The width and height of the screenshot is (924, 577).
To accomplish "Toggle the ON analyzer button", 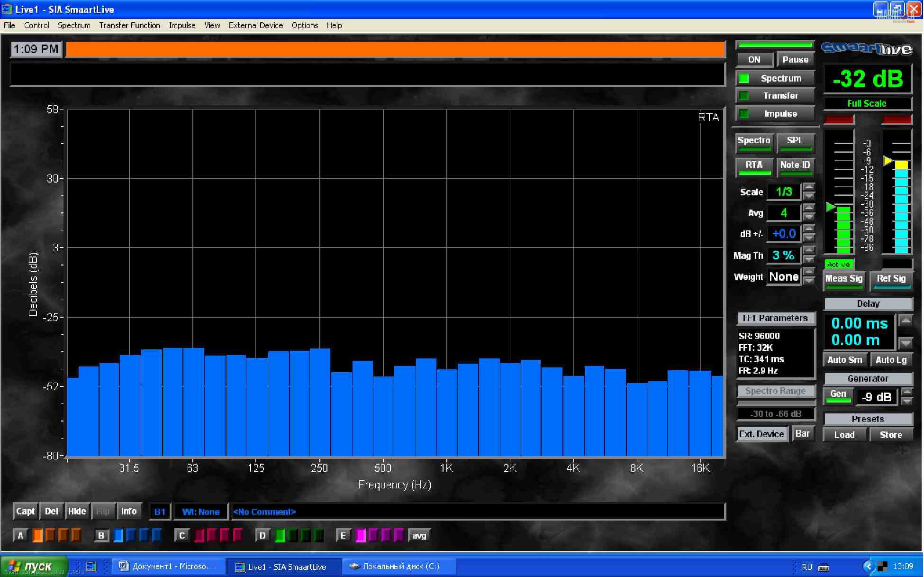I will (x=754, y=60).
